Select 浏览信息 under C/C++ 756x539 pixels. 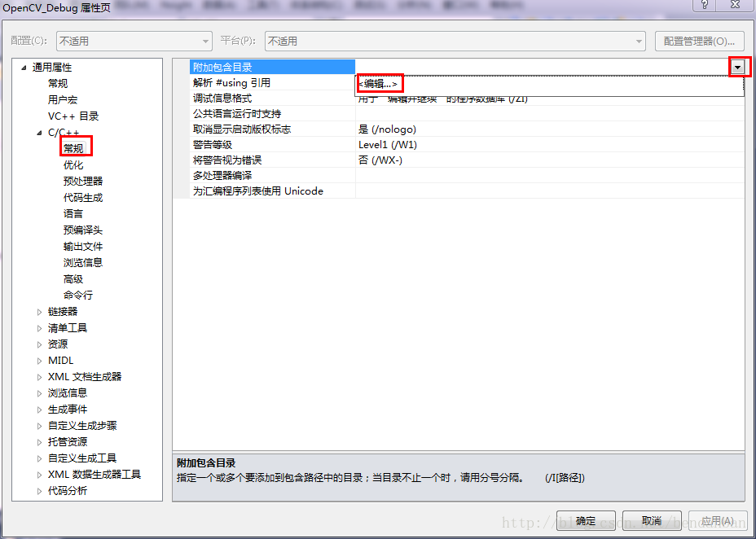tap(83, 263)
